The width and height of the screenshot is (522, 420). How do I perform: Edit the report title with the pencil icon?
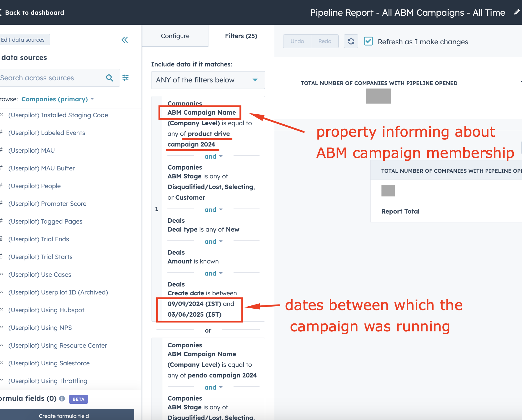[x=517, y=12]
